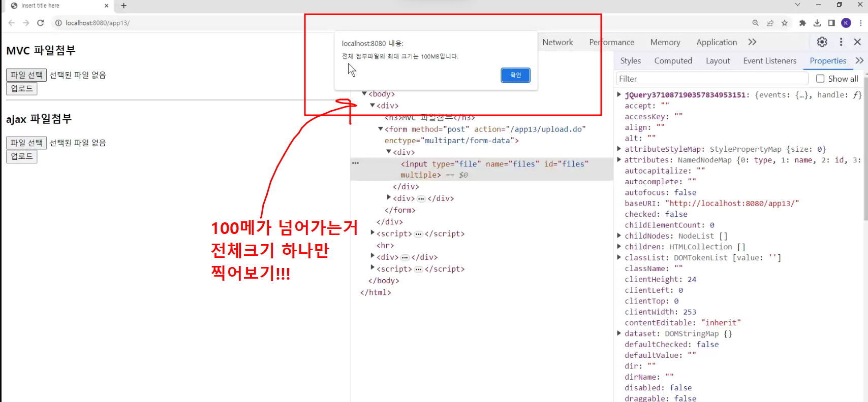868x402 pixels.
Task: Switch to the Performance tab
Action: click(x=612, y=42)
